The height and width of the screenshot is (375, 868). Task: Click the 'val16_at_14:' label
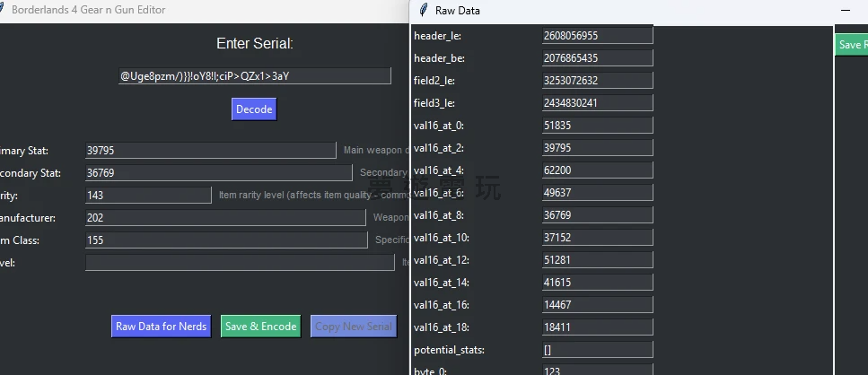pyautogui.click(x=442, y=283)
